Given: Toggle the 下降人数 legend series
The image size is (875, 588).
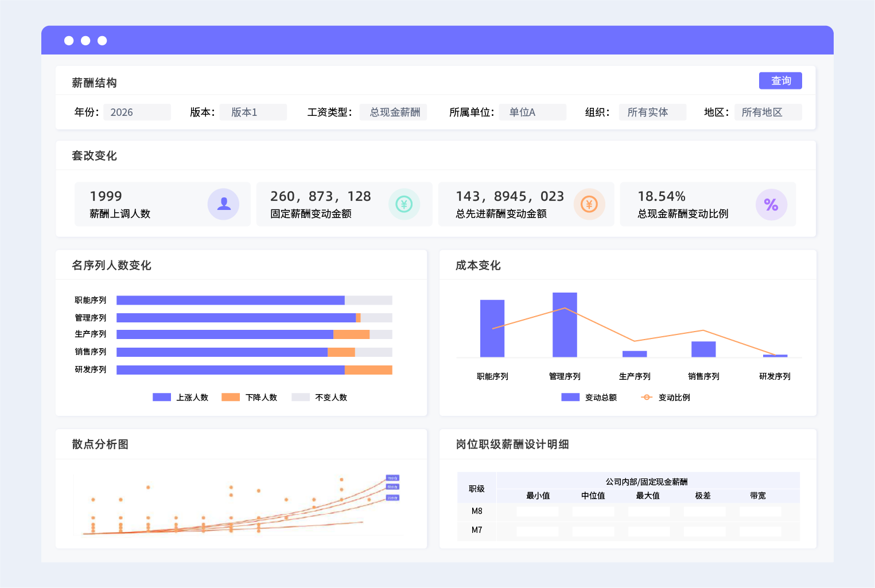Looking at the screenshot, I should pos(250,397).
